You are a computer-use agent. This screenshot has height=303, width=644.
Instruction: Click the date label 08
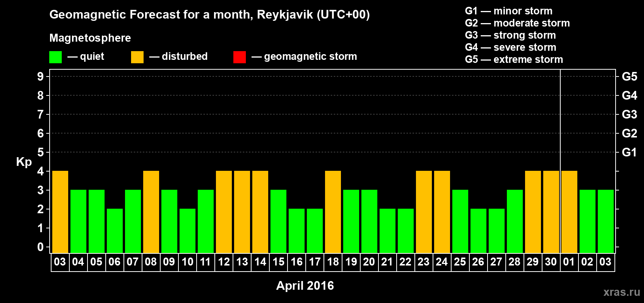(151, 262)
